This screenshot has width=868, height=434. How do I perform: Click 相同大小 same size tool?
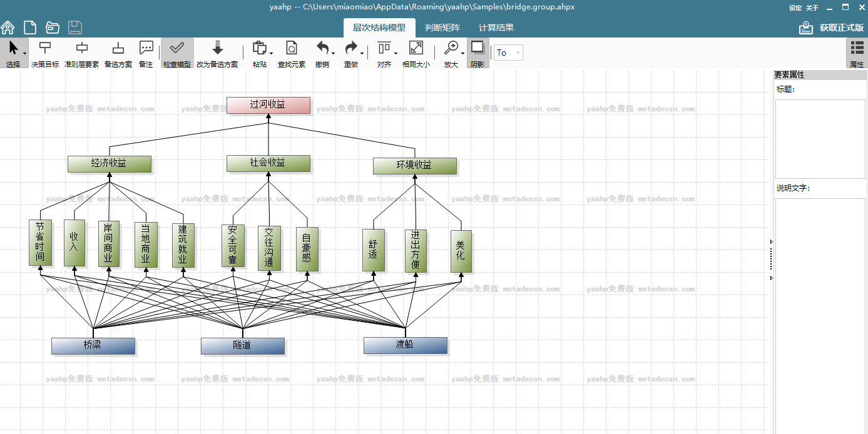coord(416,53)
